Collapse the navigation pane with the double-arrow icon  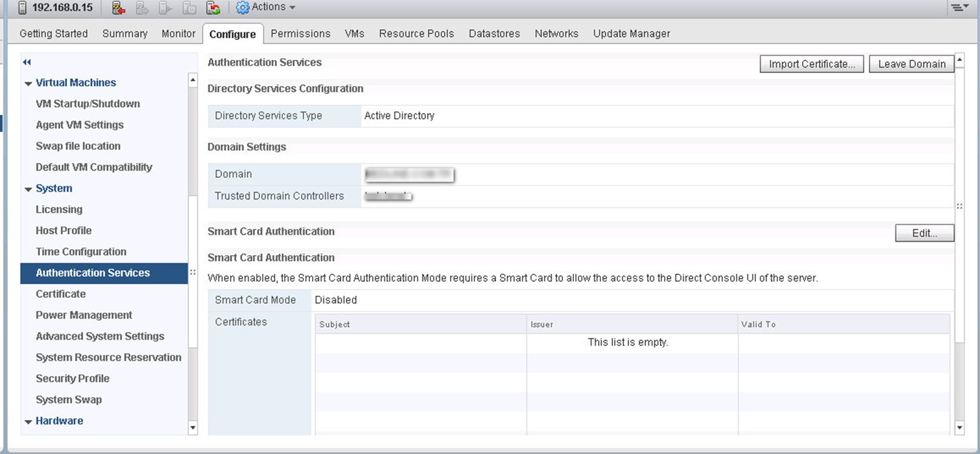pyautogui.click(x=27, y=62)
